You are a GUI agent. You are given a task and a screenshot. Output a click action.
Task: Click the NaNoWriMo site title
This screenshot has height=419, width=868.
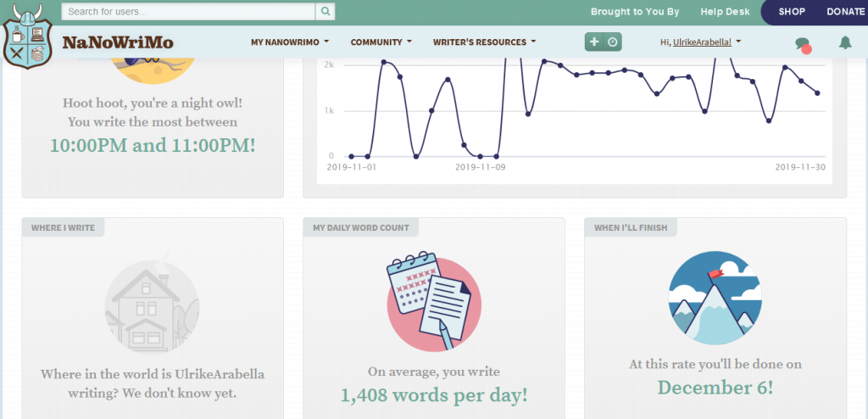[x=118, y=42]
